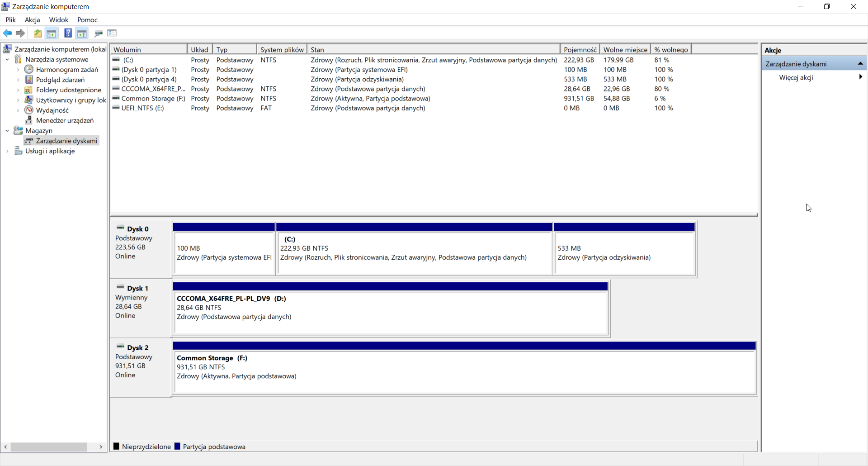Click the tree pane scroll left arrow
Screen dimensions: 868x466
click(5, 447)
